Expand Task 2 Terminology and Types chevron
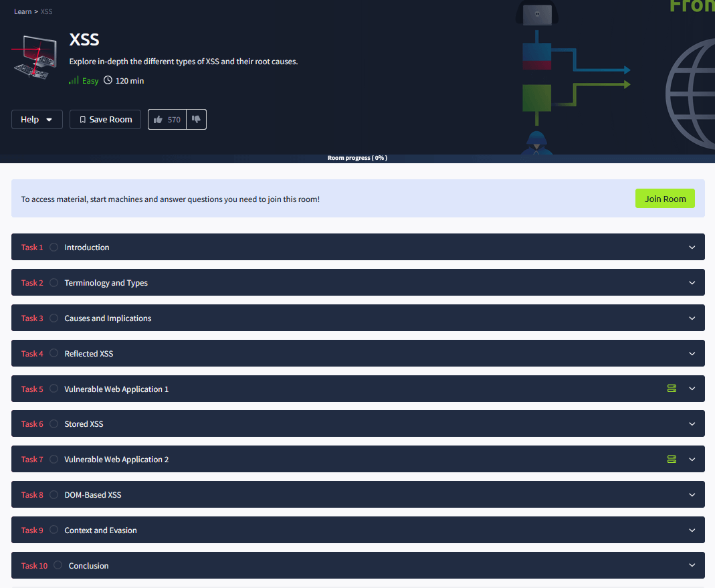 coord(692,283)
